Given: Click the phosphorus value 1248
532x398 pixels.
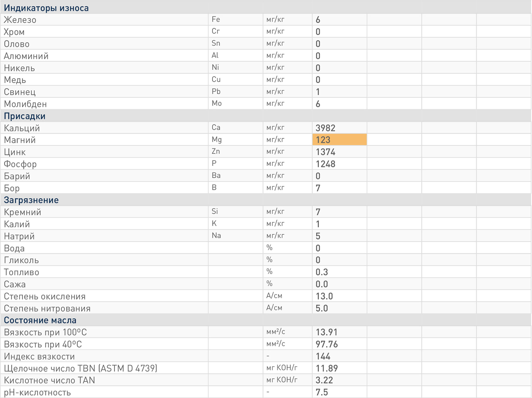Looking at the screenshot, I should (x=325, y=164).
